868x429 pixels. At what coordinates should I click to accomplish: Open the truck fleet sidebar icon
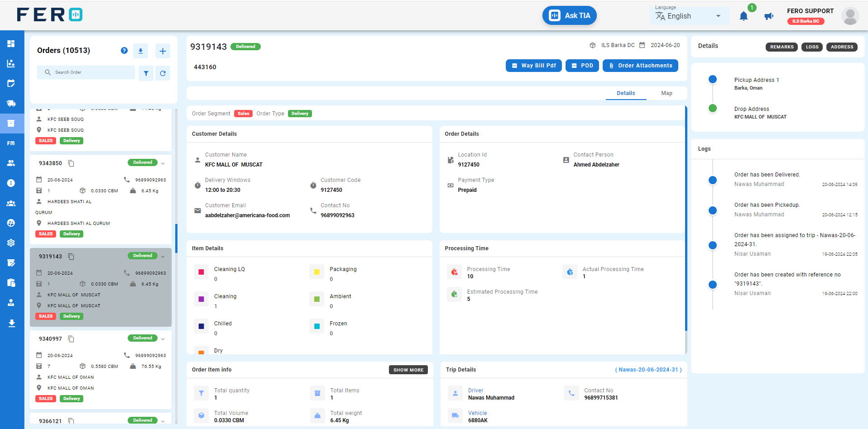(11, 103)
